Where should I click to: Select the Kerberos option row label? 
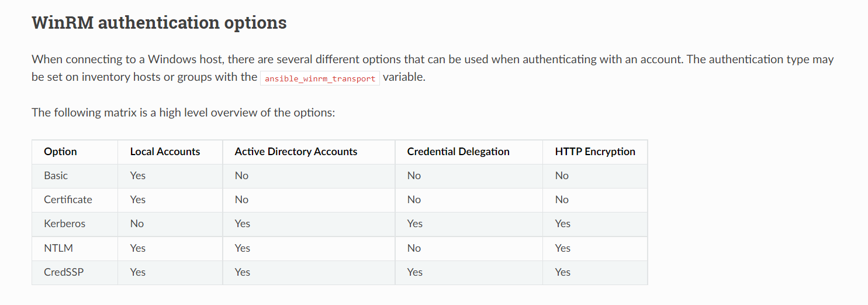[x=64, y=224]
